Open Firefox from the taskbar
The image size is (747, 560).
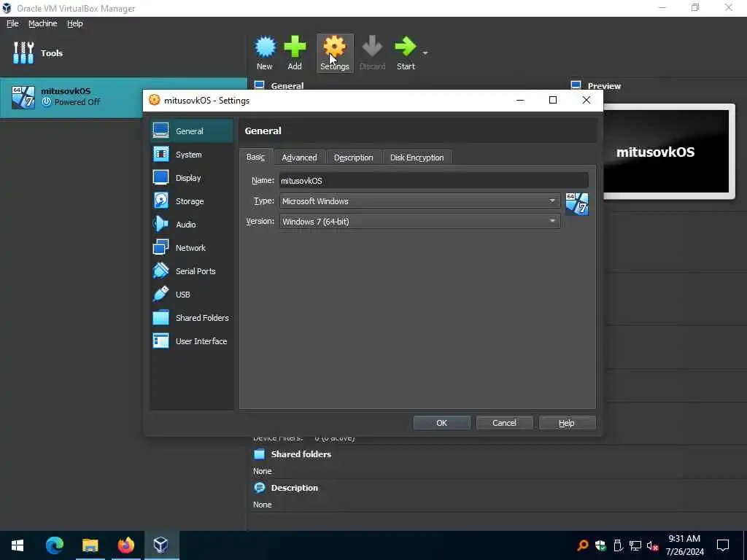[x=125, y=545]
